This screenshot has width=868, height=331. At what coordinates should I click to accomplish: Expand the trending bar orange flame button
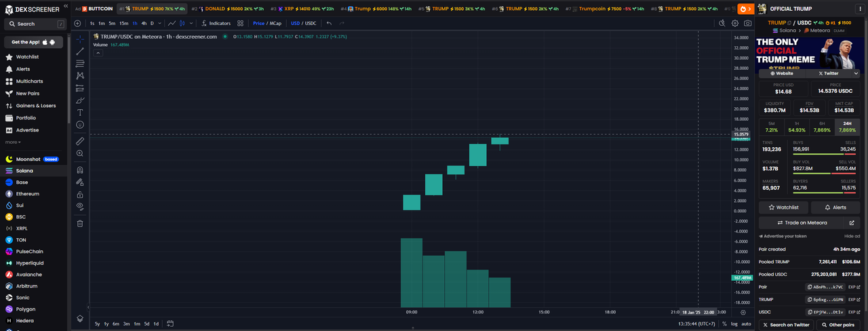[745, 9]
